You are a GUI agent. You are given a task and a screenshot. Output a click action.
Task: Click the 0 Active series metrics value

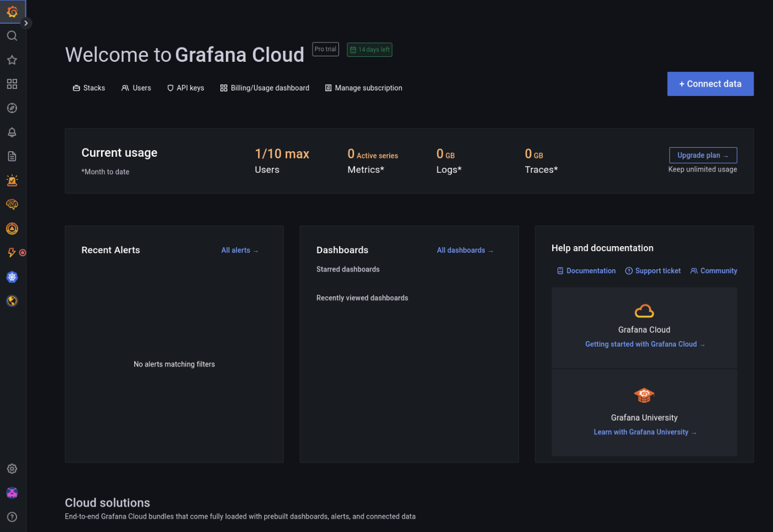pyautogui.click(x=373, y=155)
